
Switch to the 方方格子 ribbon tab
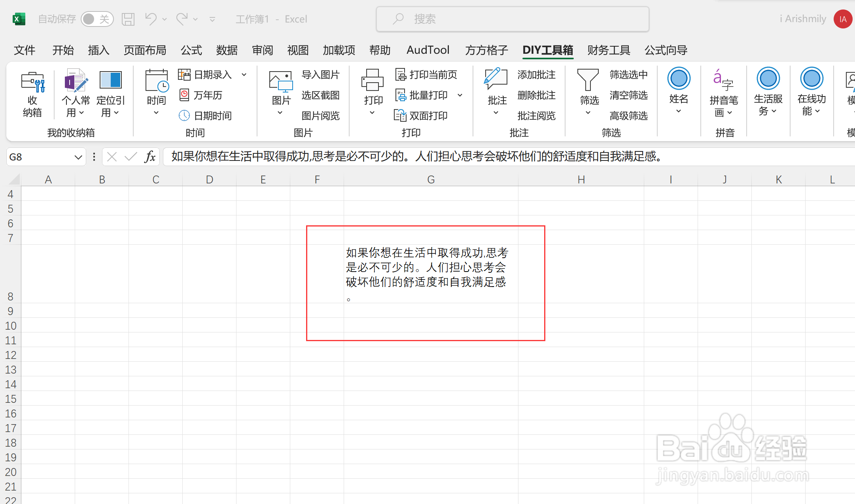[486, 50]
